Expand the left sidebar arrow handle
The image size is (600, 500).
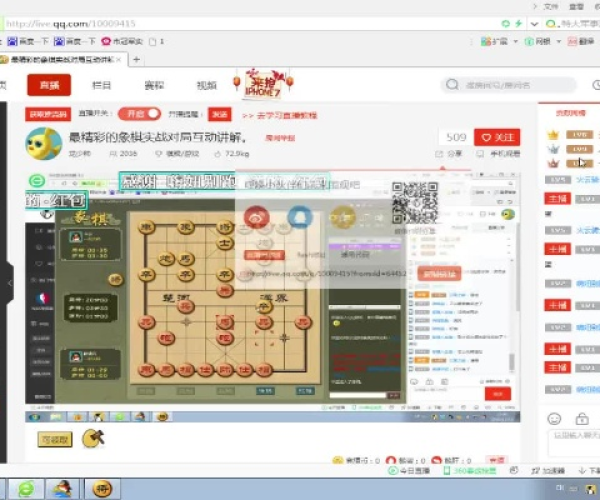[x=9, y=283]
